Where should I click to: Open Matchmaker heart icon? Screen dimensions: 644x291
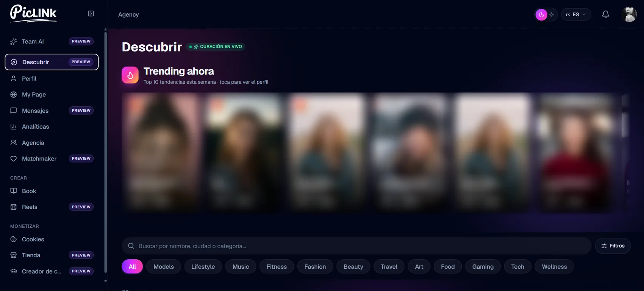coord(14,159)
